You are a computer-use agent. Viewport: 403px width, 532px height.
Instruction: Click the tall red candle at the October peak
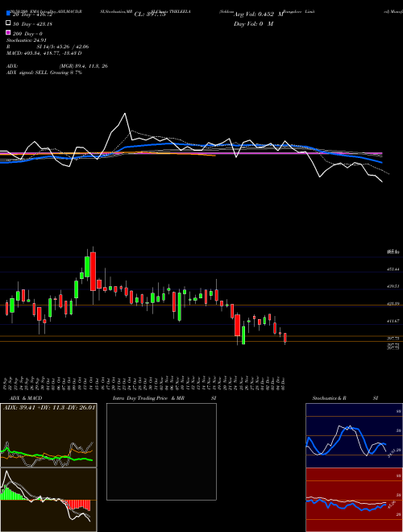pyautogui.click(x=93, y=271)
